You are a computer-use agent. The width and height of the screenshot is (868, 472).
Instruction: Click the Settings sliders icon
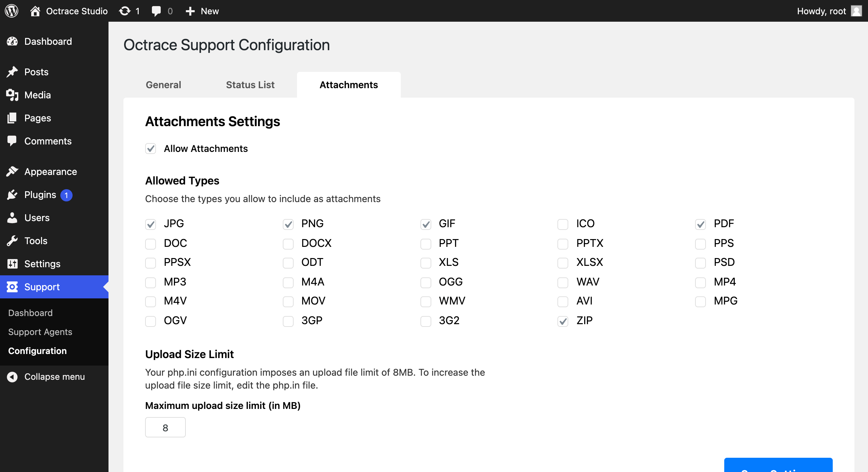coord(12,264)
